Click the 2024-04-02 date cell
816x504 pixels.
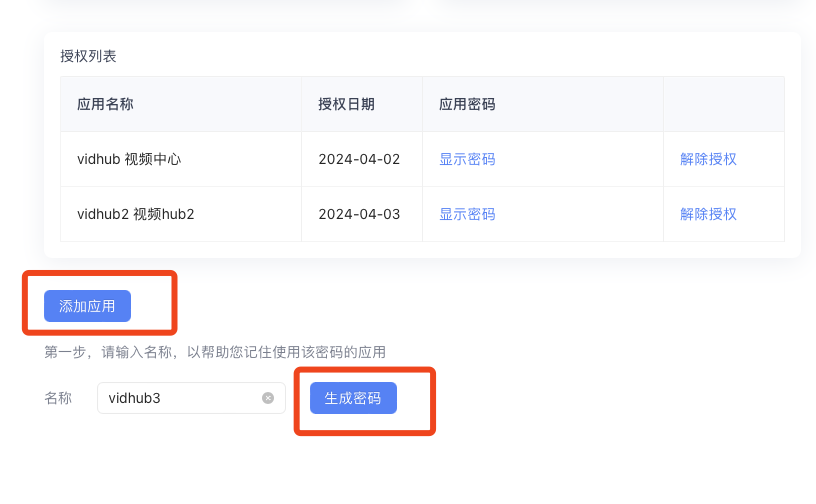[x=359, y=159]
